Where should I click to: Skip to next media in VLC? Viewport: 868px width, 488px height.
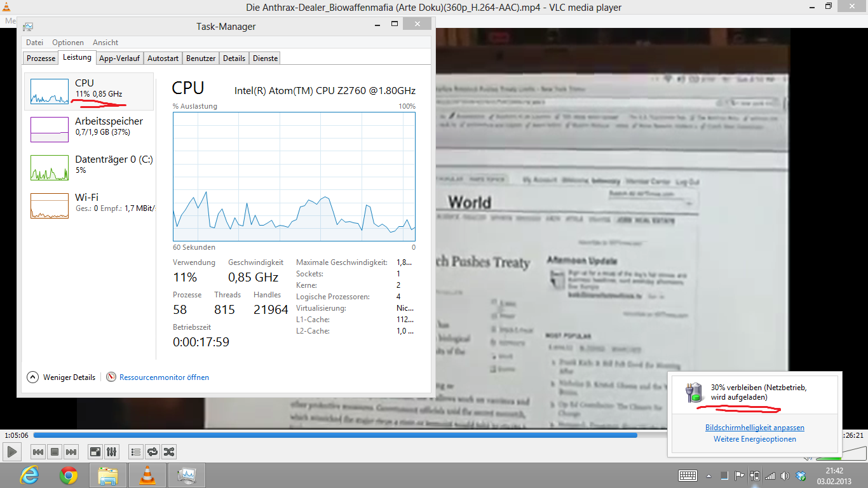tap(71, 452)
